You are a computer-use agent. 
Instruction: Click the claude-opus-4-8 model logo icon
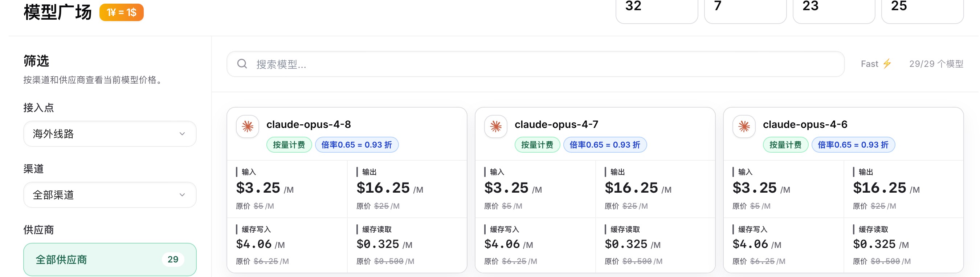click(x=247, y=127)
